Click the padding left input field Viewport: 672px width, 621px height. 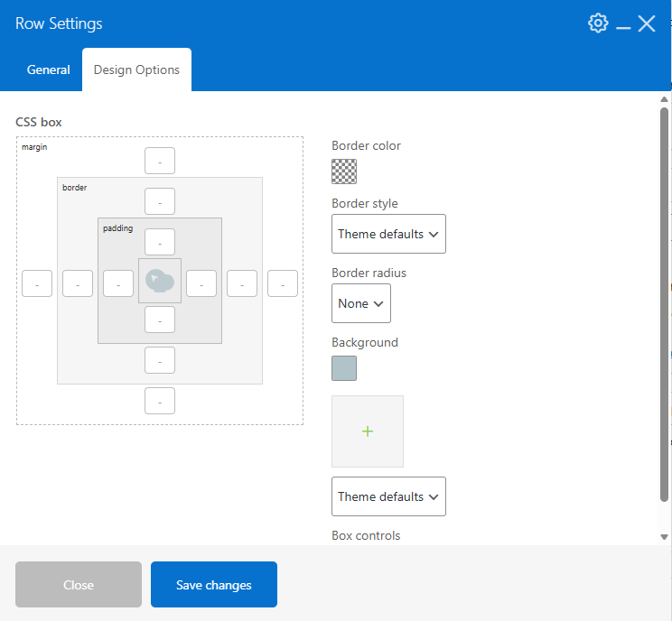[x=118, y=283]
